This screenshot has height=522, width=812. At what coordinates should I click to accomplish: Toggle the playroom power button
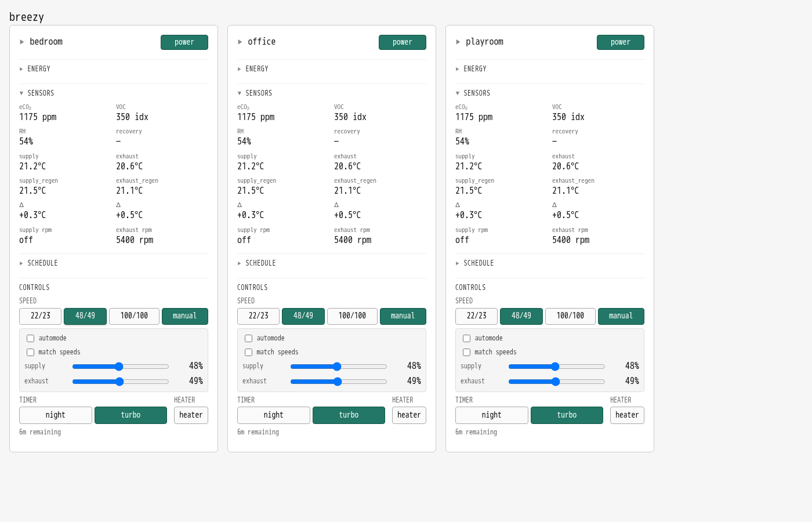pyautogui.click(x=621, y=42)
